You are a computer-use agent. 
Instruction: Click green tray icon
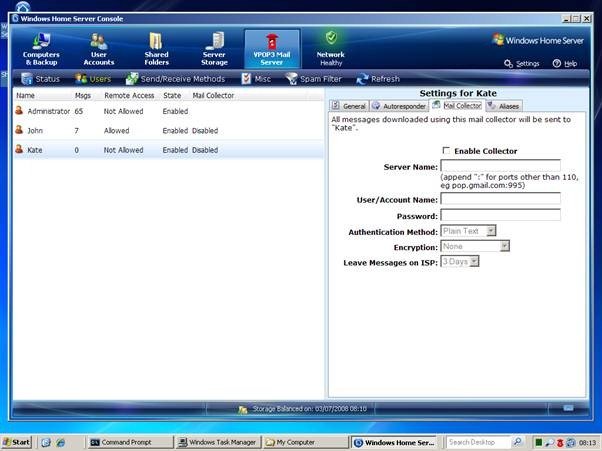(538, 443)
